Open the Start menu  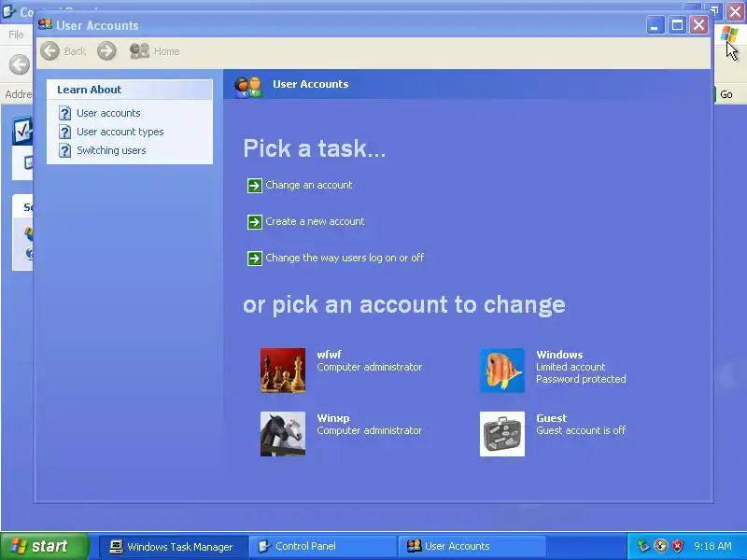(x=44, y=546)
